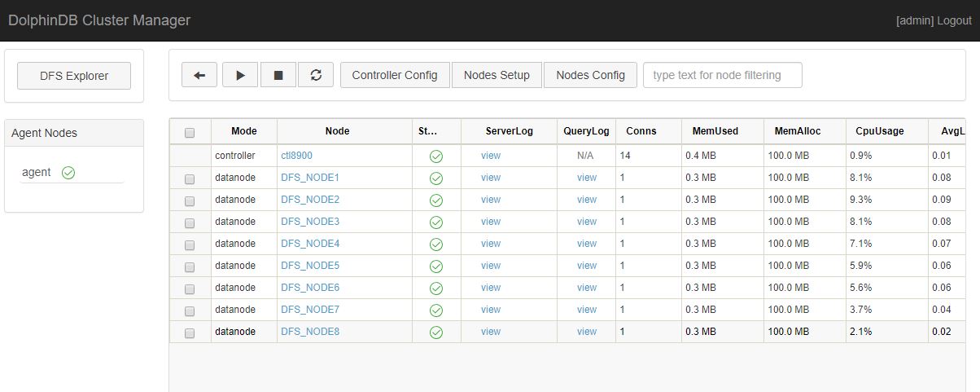980x392 pixels.
Task: Sort by the Mode column header
Action: coord(244,130)
